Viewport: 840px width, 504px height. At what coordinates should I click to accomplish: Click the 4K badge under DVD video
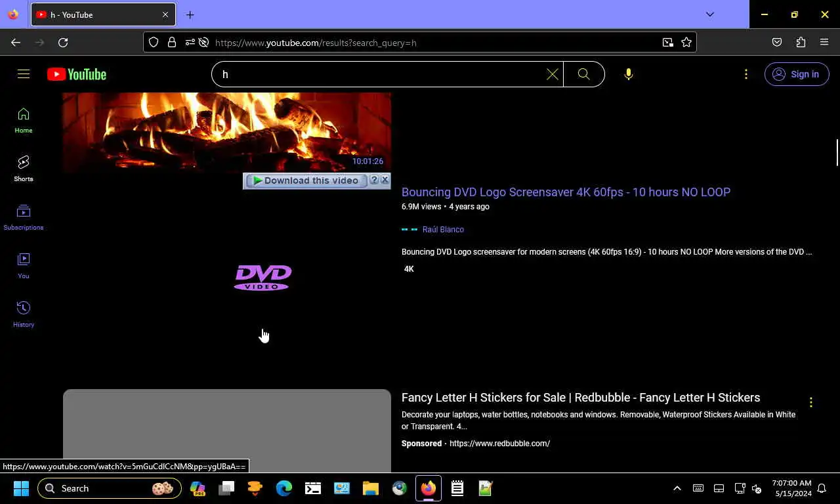point(409,269)
